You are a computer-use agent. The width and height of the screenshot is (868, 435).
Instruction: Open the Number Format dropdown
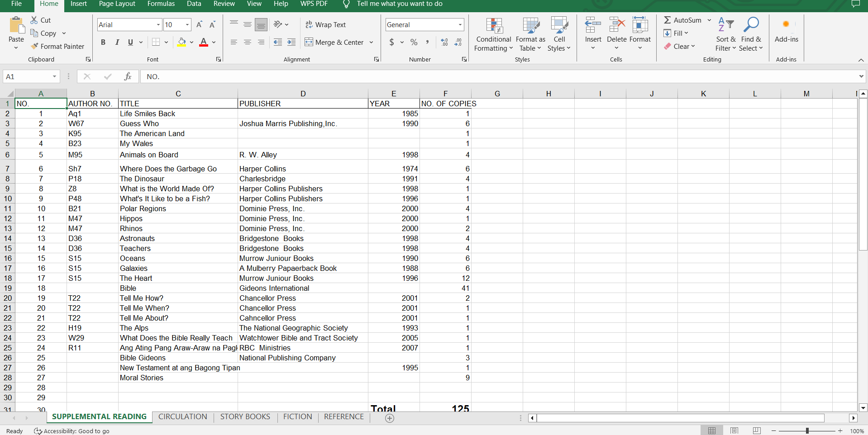(460, 24)
